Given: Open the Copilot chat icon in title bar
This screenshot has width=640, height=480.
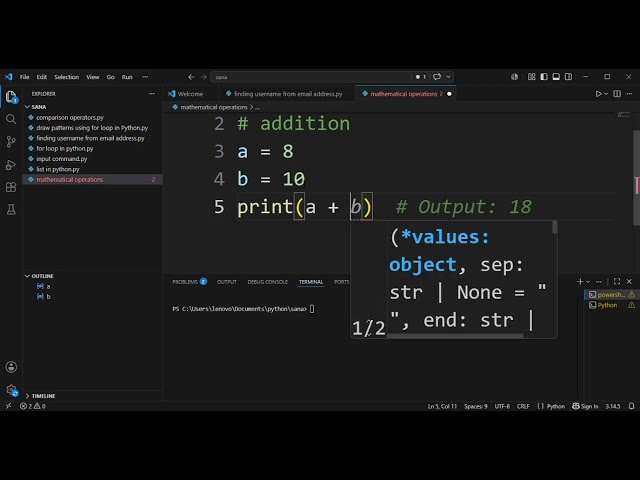Looking at the screenshot, I should point(437,77).
